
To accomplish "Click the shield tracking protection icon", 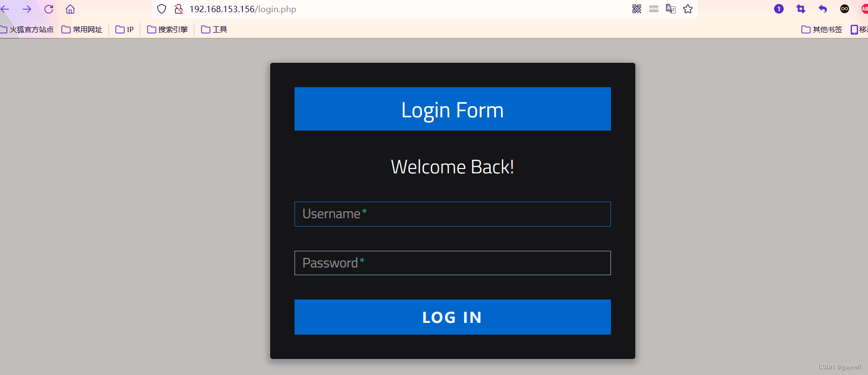I will [162, 9].
